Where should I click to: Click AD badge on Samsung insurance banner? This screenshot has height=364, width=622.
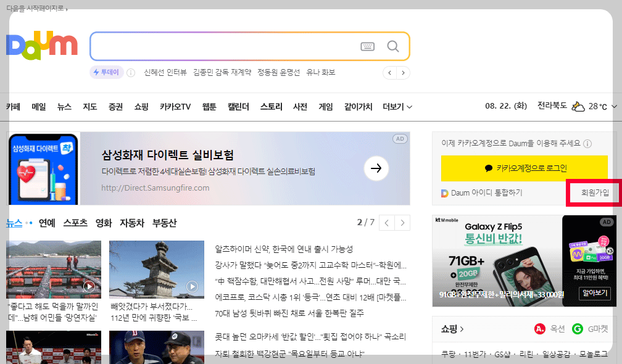pos(400,139)
